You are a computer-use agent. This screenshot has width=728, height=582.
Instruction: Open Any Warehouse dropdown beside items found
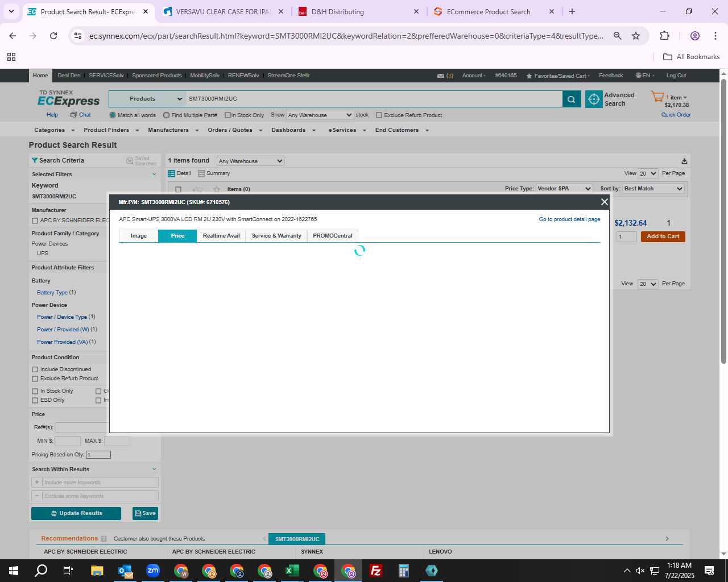(x=250, y=161)
